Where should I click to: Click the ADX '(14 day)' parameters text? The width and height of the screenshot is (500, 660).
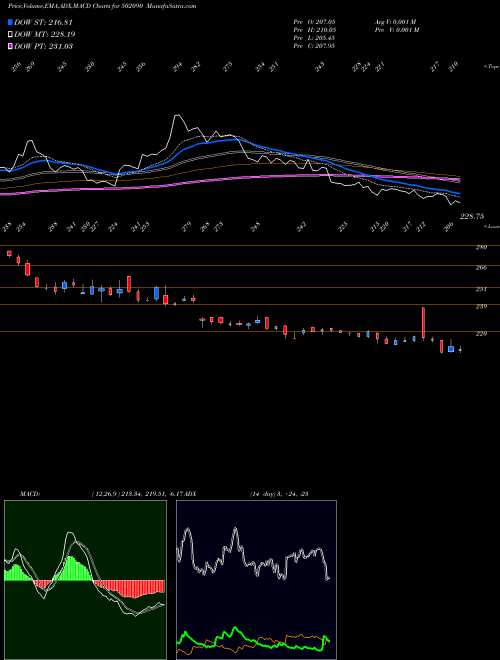(263, 494)
